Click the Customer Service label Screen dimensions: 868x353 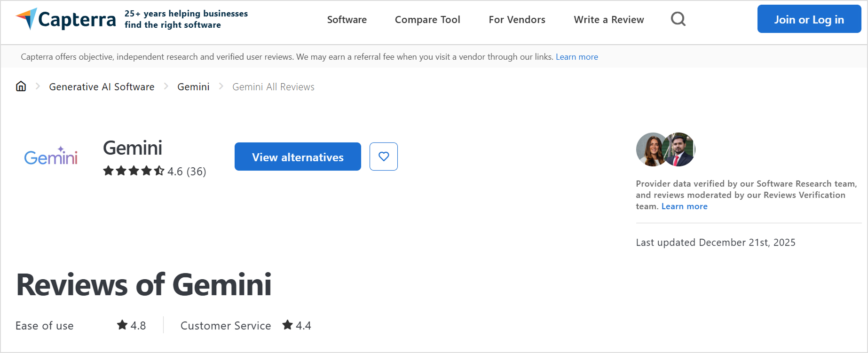click(226, 326)
